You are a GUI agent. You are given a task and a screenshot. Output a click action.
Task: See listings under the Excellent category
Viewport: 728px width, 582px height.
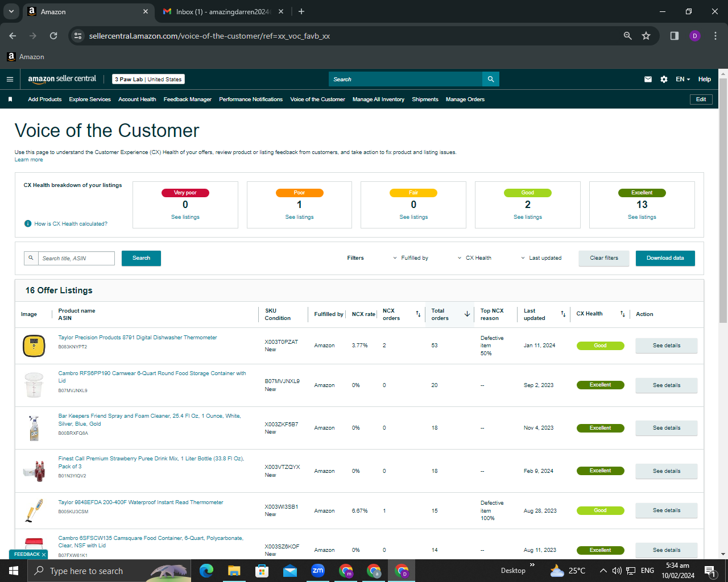[x=642, y=217]
